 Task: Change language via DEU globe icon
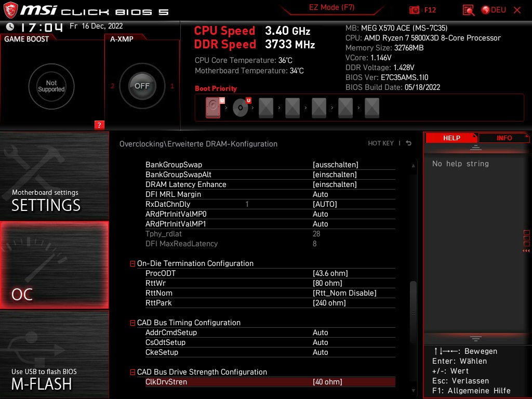tap(494, 10)
